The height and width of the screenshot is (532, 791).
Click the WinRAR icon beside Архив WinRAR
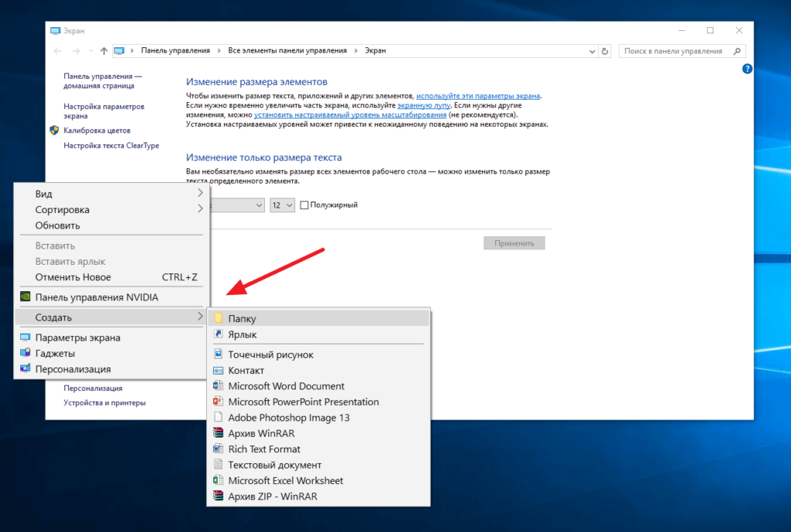point(218,432)
